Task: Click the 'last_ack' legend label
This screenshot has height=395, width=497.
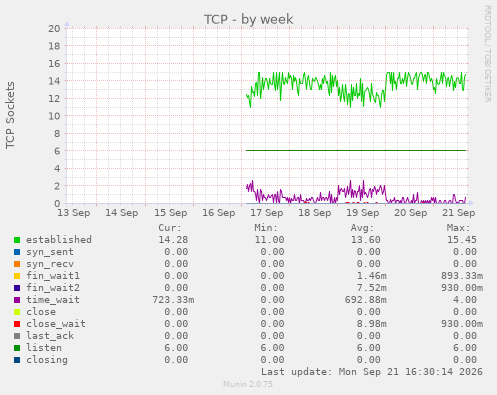Action: click(50, 336)
